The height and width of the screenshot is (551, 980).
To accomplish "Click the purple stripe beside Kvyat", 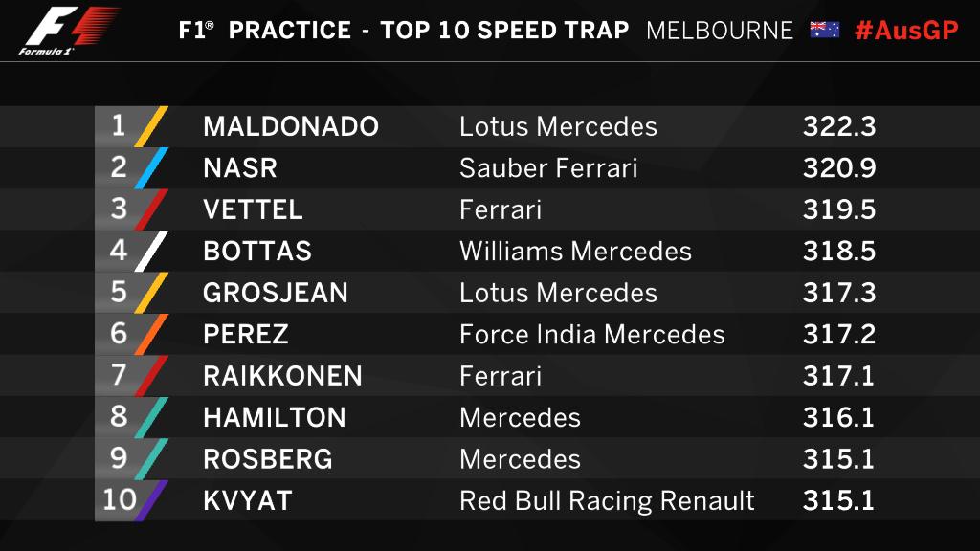I will (x=151, y=500).
